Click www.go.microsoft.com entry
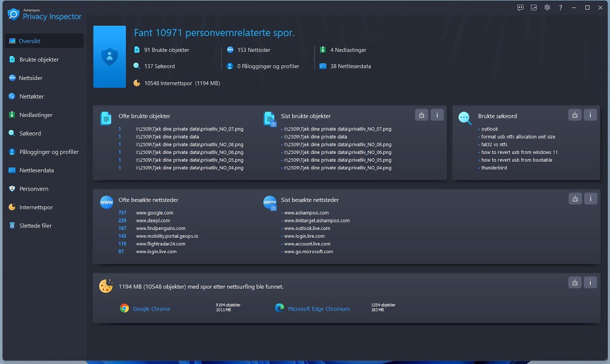The width and height of the screenshot is (610, 364). (x=309, y=251)
